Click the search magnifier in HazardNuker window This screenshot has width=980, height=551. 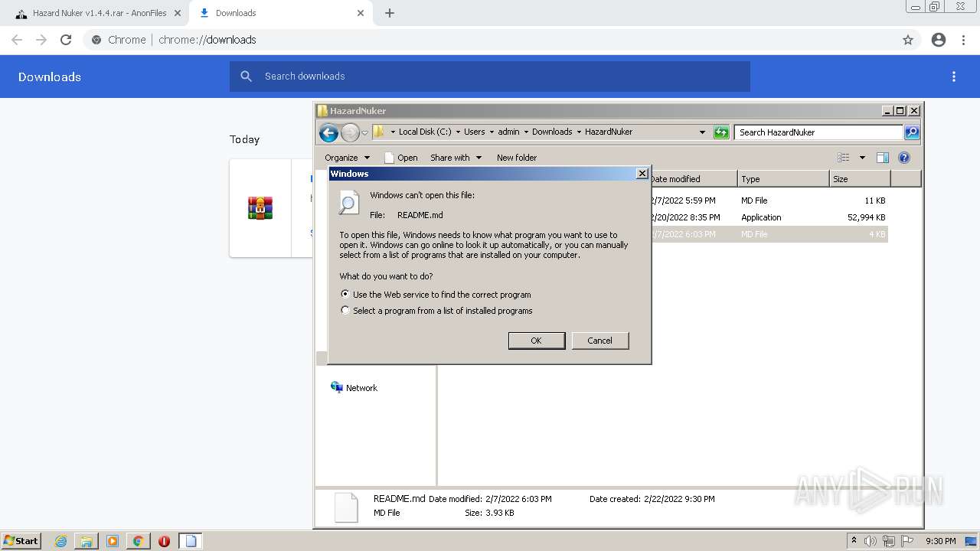pyautogui.click(x=911, y=132)
